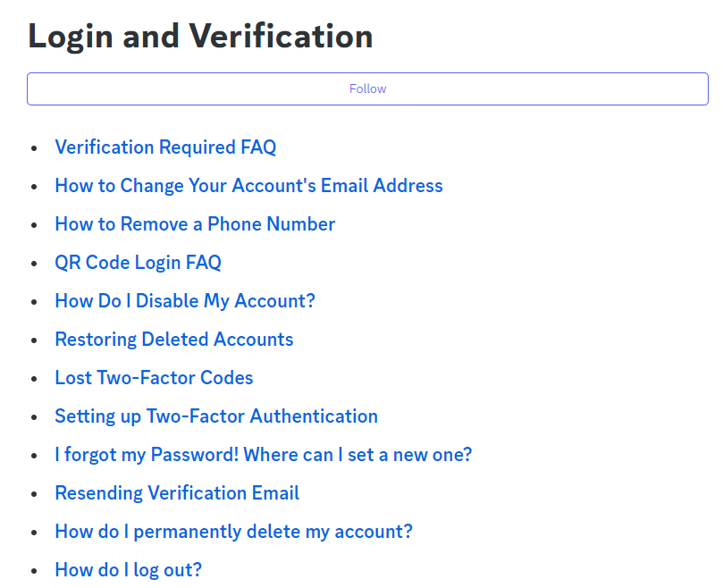This screenshot has height=588, width=723.
Task: Open Lost Two-Factor Codes article
Action: 154,378
